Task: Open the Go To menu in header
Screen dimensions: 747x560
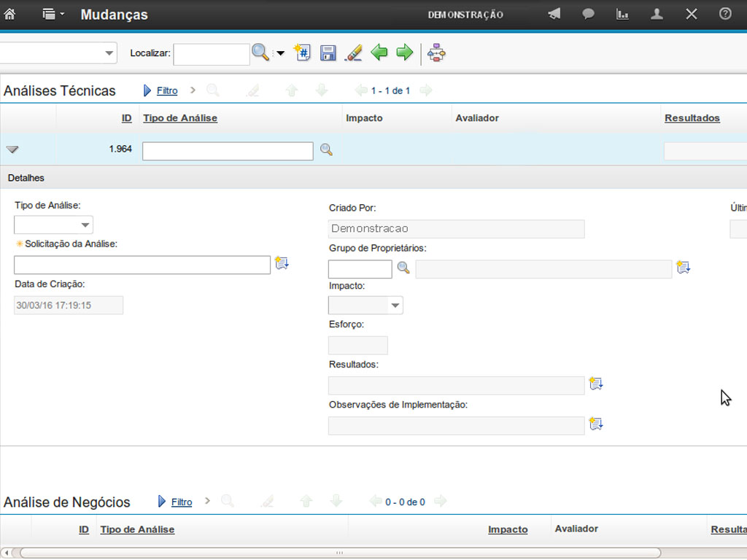Action: [x=53, y=14]
